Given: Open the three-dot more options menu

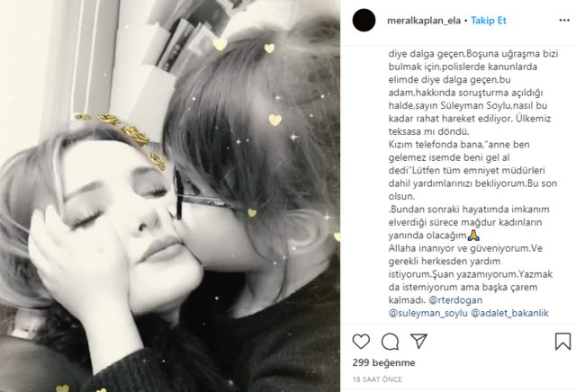Looking at the screenshot, I should [564, 20].
